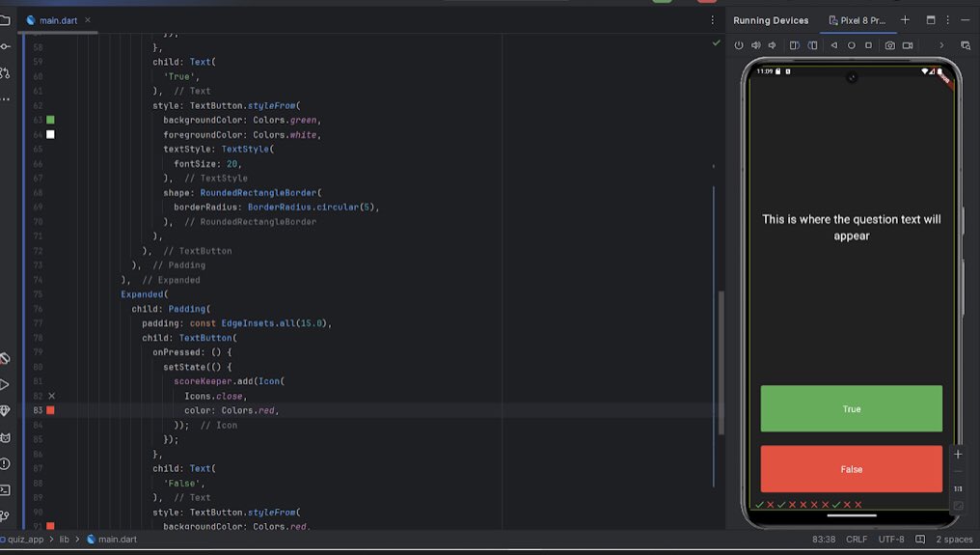Open the App Quality Insights gem icon
This screenshot has height=555, width=980.
click(x=5, y=410)
